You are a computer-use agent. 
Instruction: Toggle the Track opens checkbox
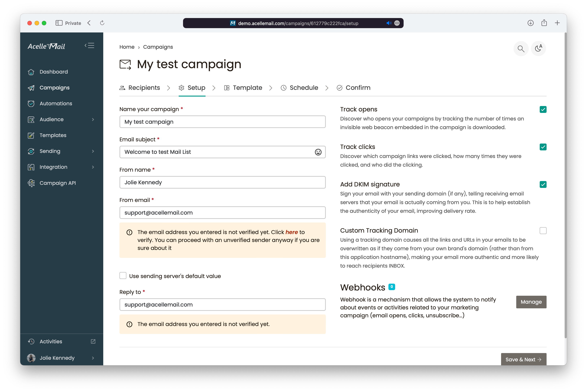(x=543, y=109)
